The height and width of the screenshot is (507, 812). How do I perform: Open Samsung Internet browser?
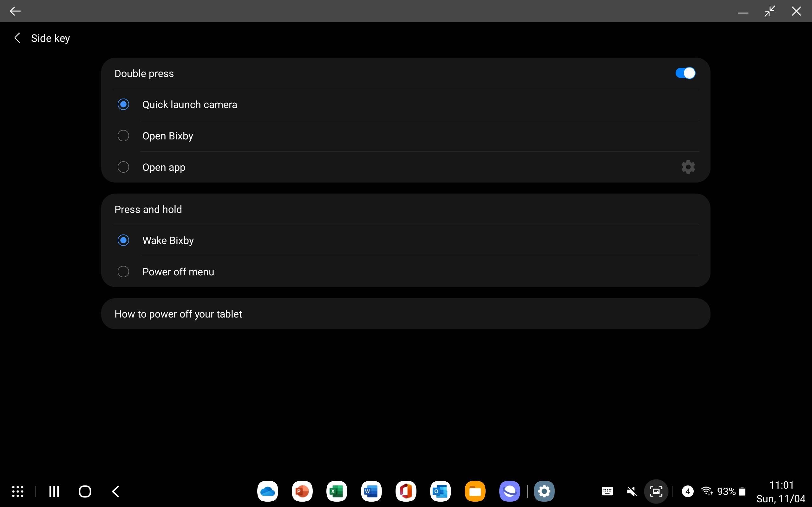pos(509,491)
